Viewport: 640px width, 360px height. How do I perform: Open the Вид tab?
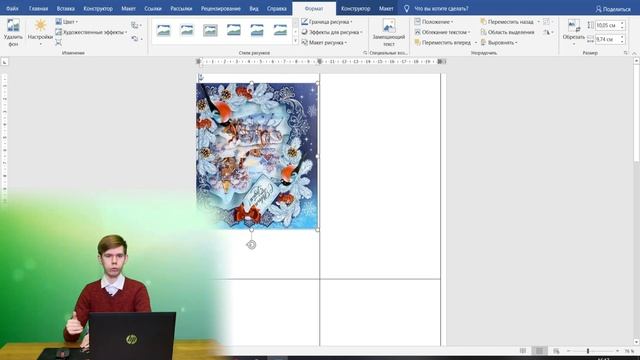pos(254,8)
